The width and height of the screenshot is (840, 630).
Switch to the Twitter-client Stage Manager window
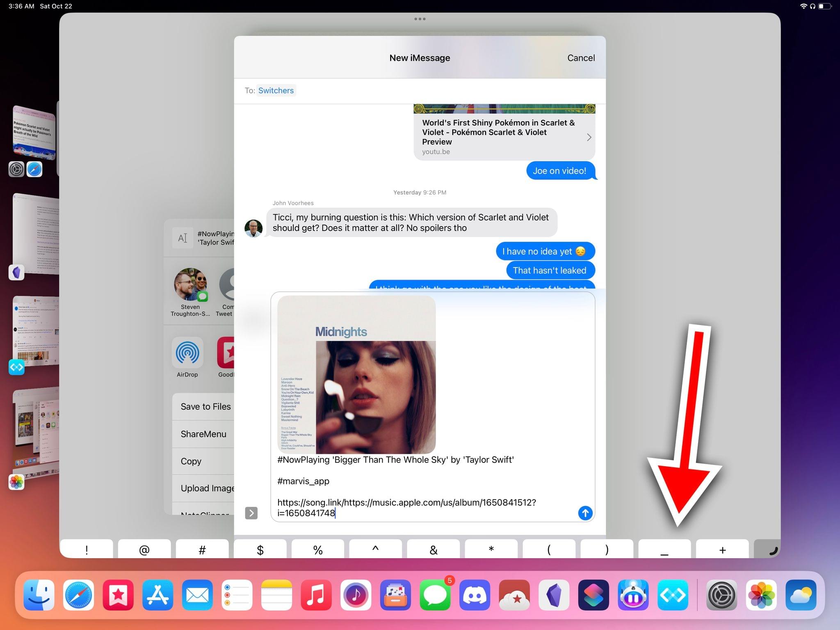click(x=36, y=331)
